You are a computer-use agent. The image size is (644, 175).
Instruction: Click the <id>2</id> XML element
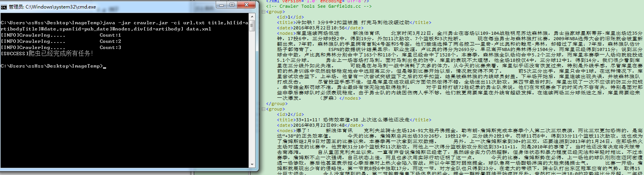pos(290,114)
